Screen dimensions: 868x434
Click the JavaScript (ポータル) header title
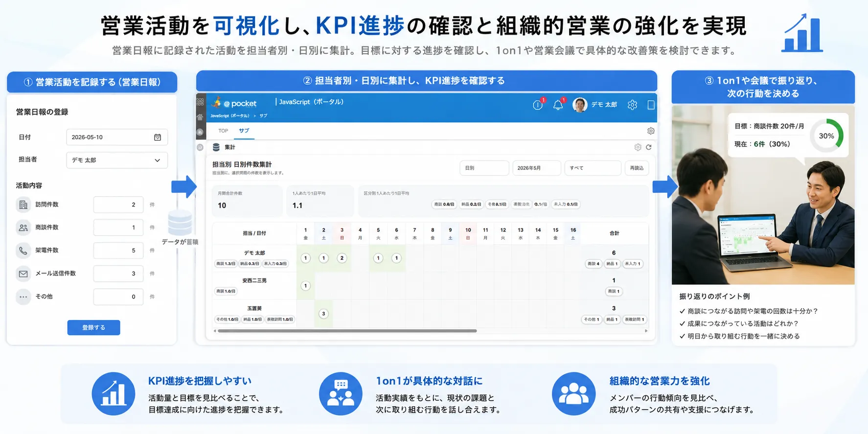311,102
